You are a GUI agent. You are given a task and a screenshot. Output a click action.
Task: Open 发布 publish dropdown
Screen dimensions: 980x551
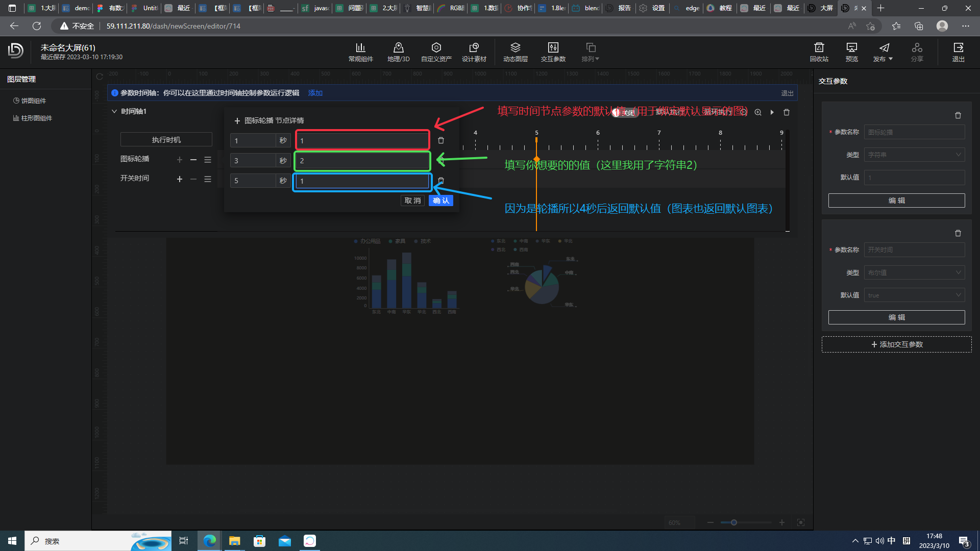point(883,52)
